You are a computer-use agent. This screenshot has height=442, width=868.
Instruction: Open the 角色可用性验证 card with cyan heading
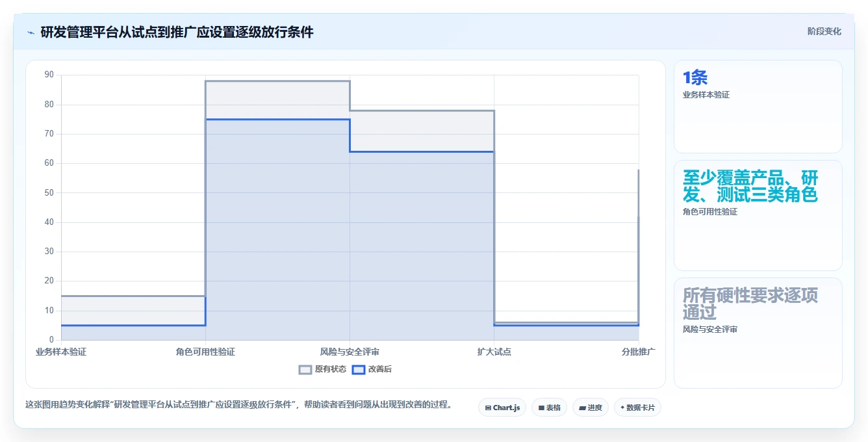click(x=758, y=215)
